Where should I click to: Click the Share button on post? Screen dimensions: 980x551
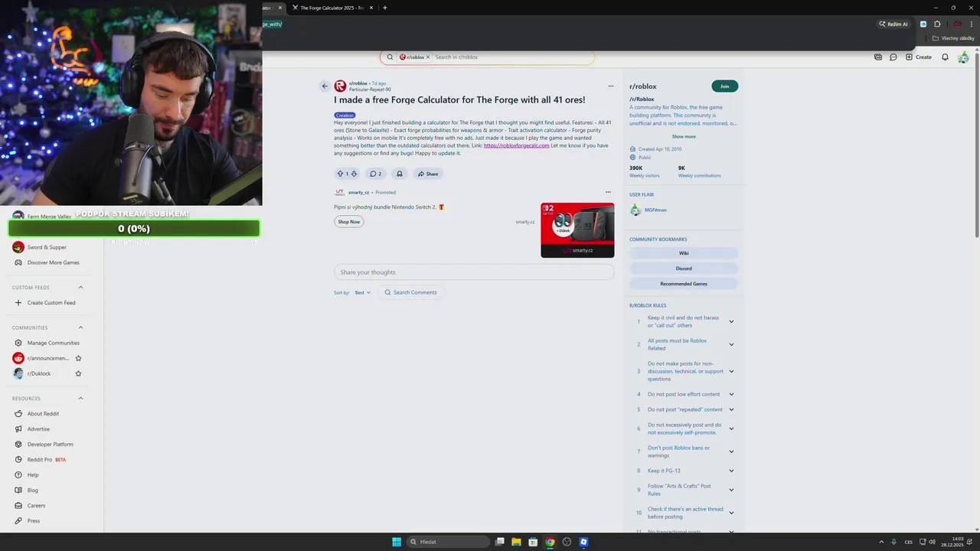(428, 174)
